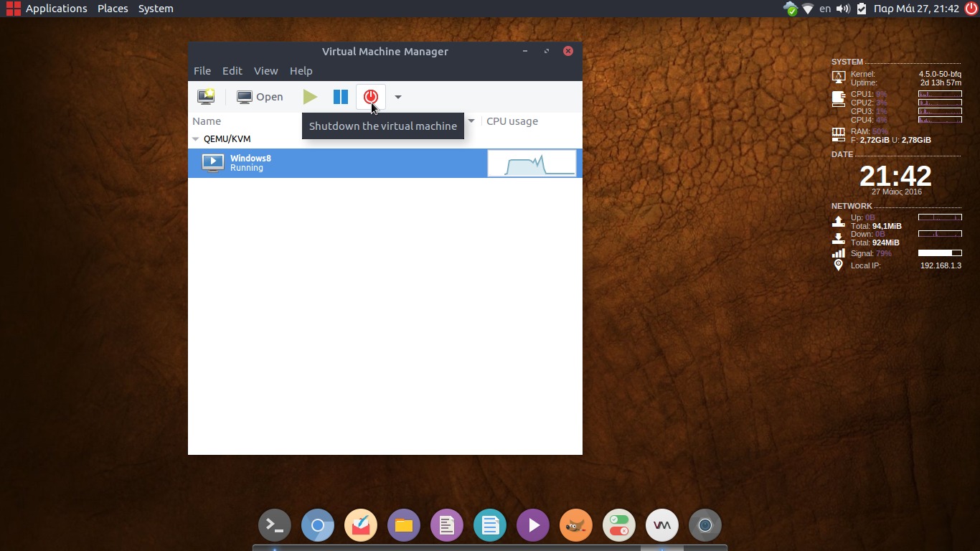Collapse the QEMU/KVM connection tree

[x=196, y=139]
